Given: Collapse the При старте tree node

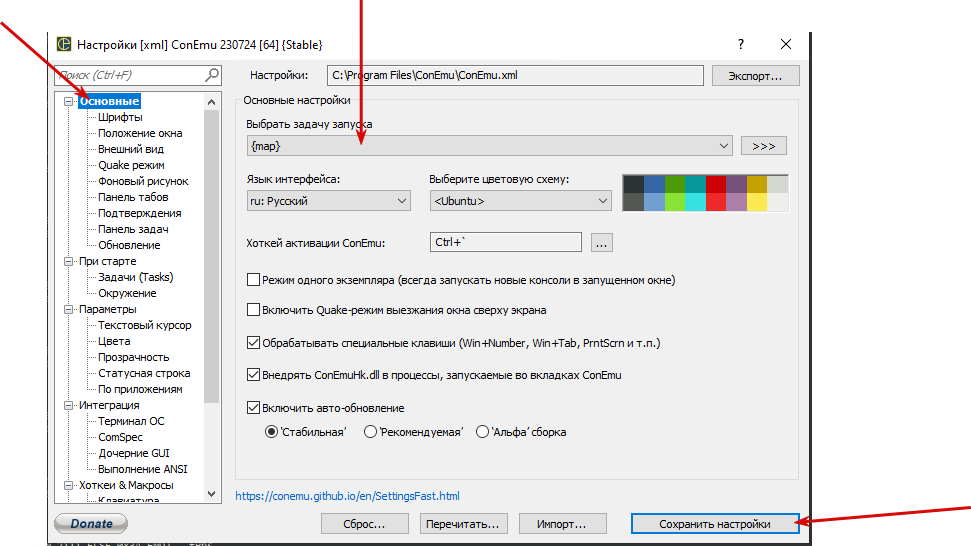Looking at the screenshot, I should tap(69, 261).
